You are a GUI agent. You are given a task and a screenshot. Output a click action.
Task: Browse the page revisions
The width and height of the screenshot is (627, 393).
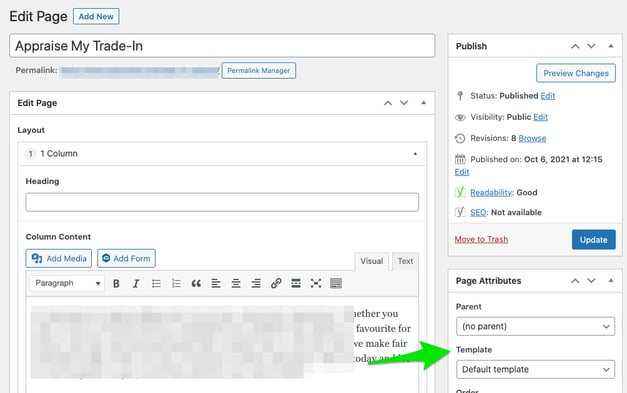coord(532,138)
